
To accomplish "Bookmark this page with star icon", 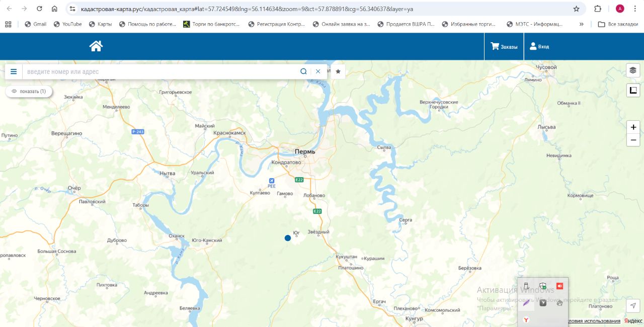I will (576, 9).
